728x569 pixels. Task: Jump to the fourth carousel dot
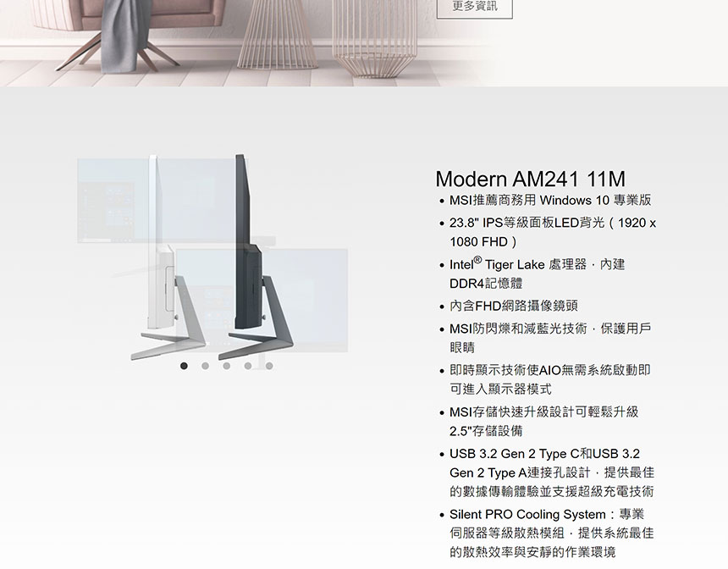[248, 366]
